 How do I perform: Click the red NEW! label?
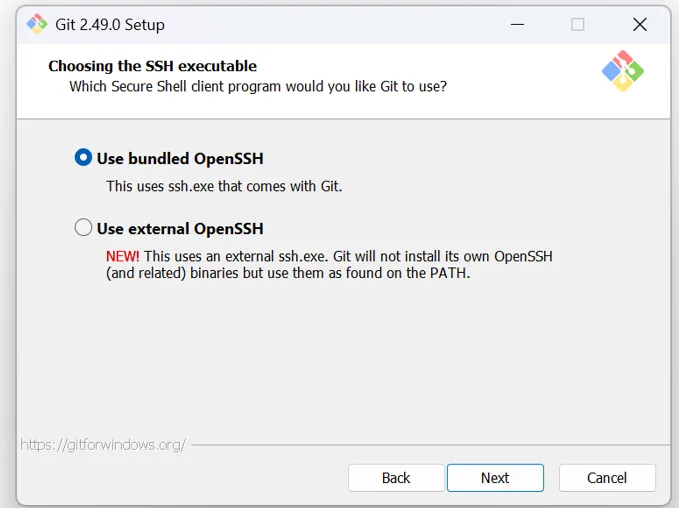pos(123,256)
